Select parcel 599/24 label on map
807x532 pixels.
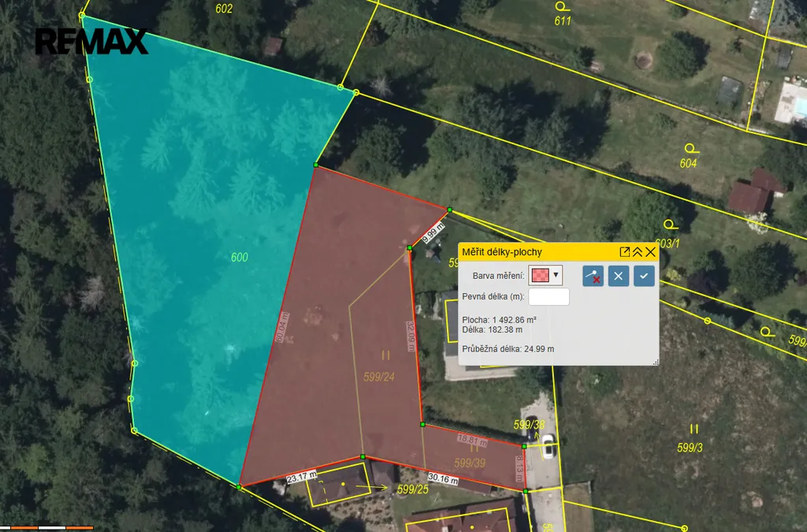379,377
